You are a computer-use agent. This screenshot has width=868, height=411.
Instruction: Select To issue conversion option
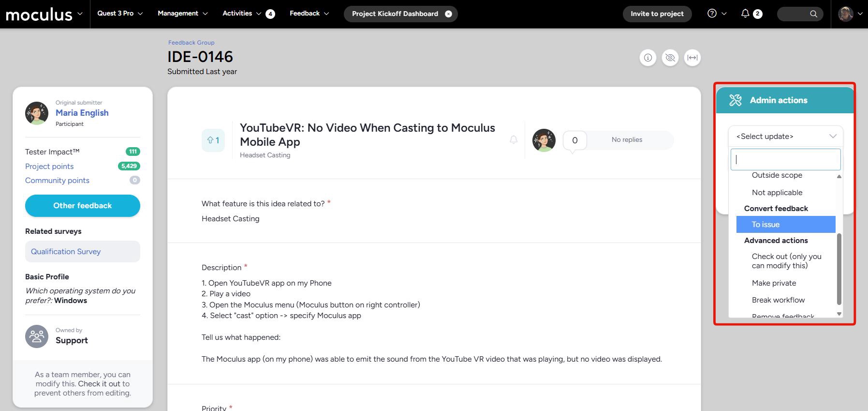pyautogui.click(x=785, y=225)
